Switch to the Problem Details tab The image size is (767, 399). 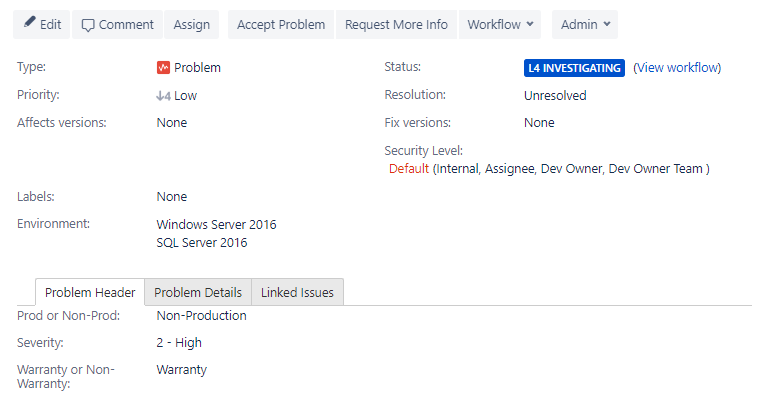[x=198, y=292]
